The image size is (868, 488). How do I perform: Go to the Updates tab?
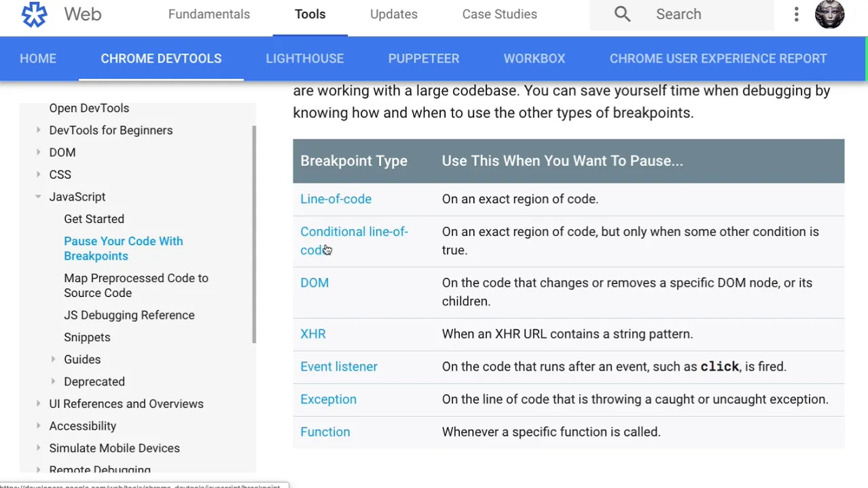pyautogui.click(x=394, y=14)
